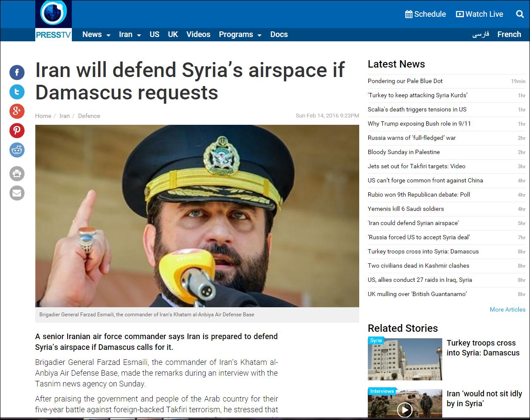530x420 pixels.
Task: Open site search with the magnifier icon
Action: pos(520,14)
